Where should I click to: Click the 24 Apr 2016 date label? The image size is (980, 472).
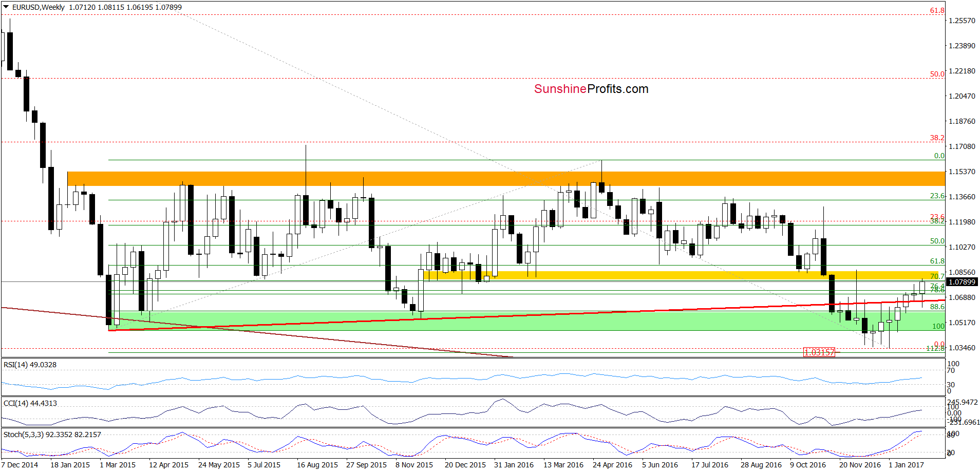[x=612, y=465]
